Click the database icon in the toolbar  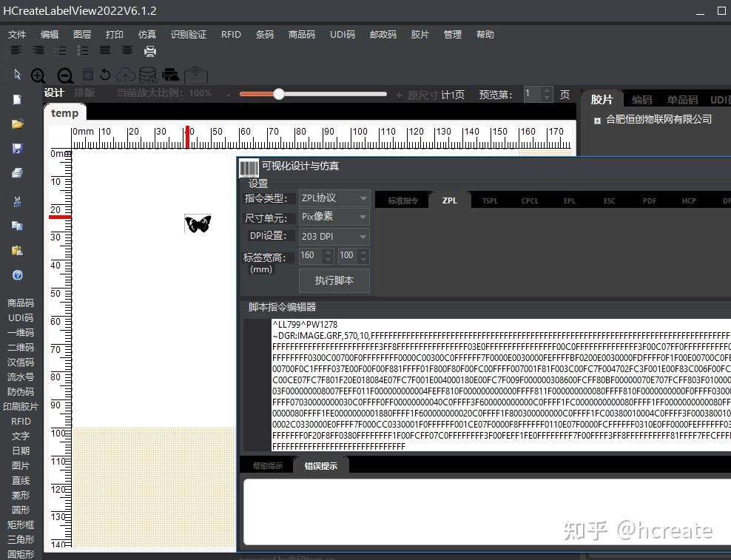point(146,74)
